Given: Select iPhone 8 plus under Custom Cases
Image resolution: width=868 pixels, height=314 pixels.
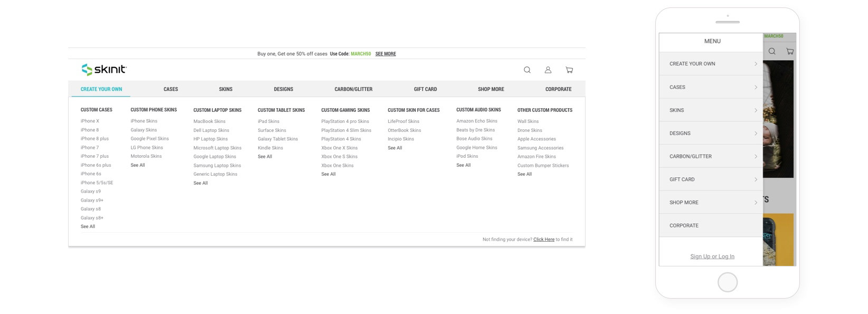Looking at the screenshot, I should point(95,139).
